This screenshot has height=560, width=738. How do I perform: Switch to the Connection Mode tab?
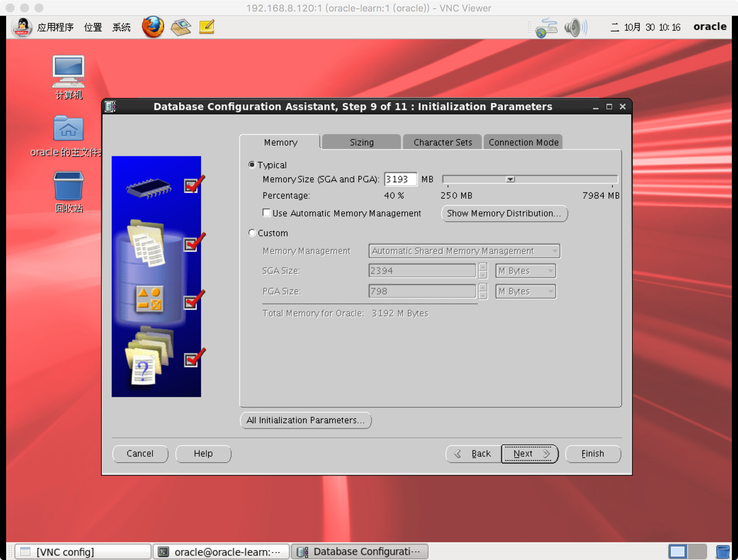click(x=523, y=142)
